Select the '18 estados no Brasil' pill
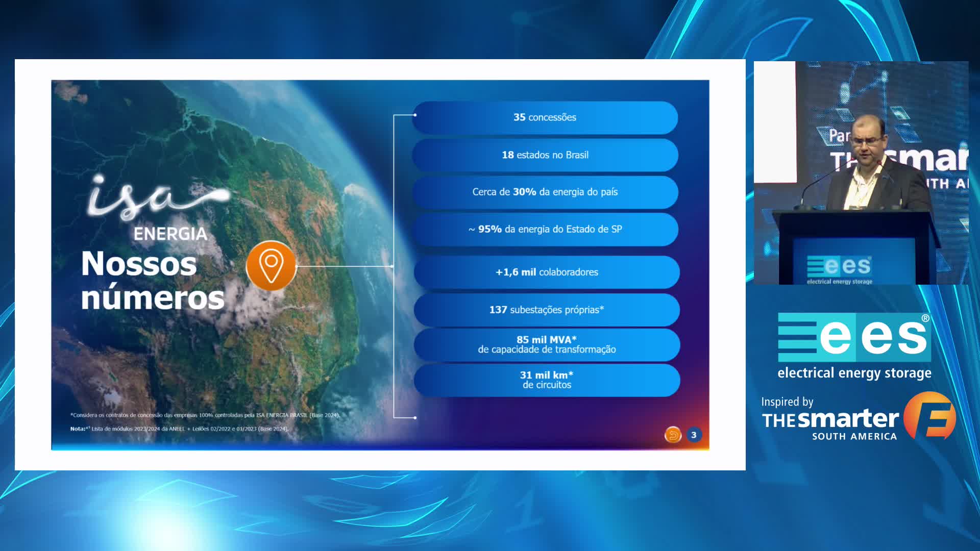Viewport: 980px width, 551px height. tap(545, 155)
